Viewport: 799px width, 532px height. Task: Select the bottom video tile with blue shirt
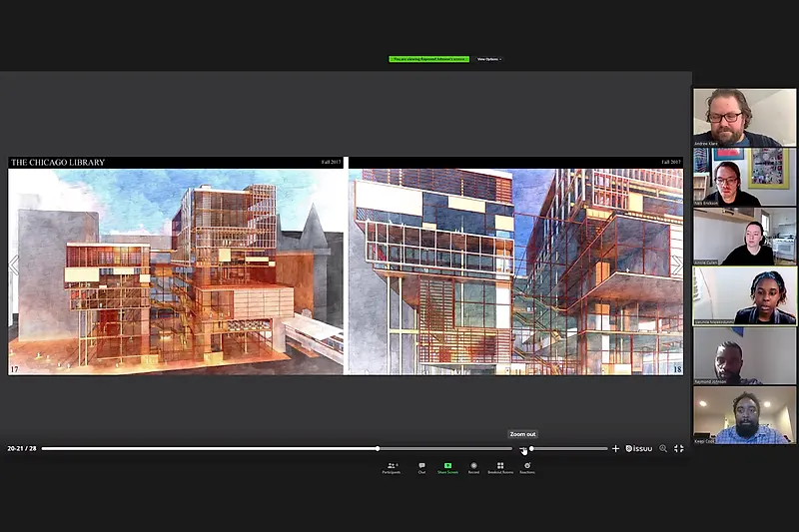[744, 415]
